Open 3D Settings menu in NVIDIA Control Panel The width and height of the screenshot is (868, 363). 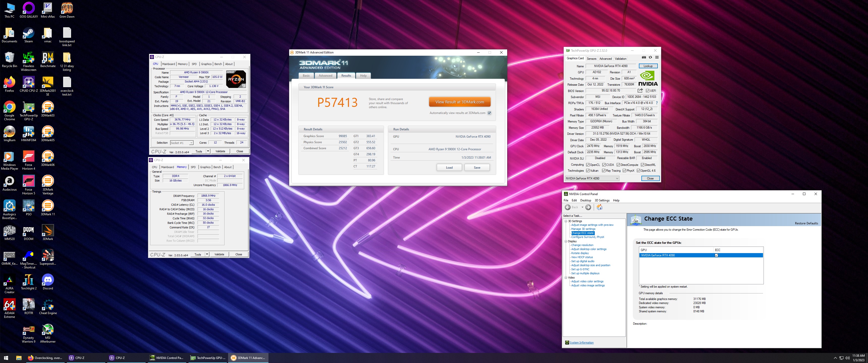click(602, 200)
